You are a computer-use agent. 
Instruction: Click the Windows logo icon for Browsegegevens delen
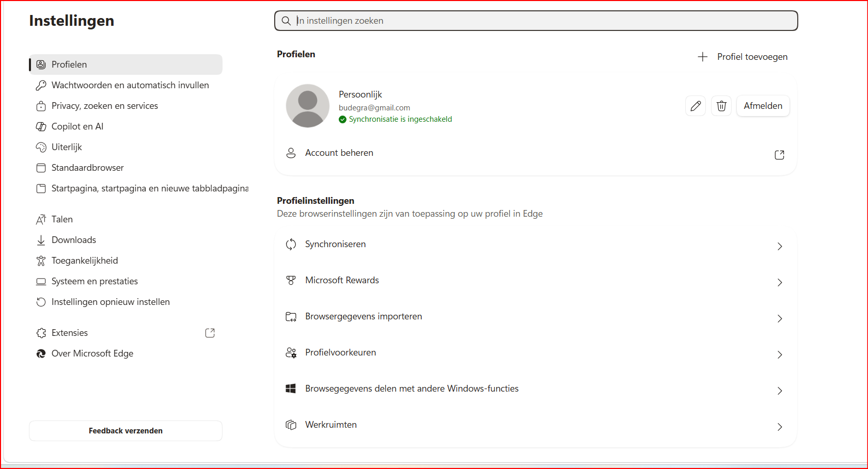[291, 389]
